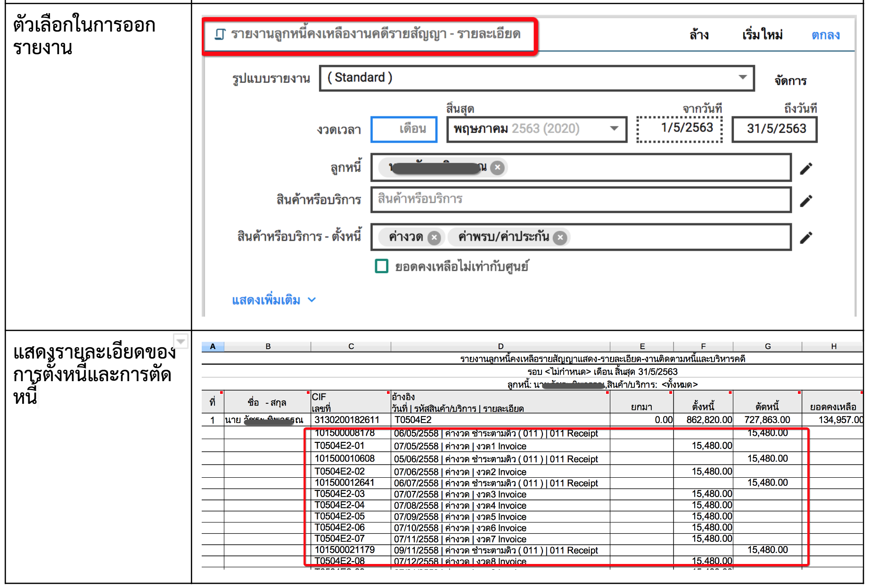The image size is (870, 588).
Task: Click invoice row T0504E2-01
Action: pos(339,446)
